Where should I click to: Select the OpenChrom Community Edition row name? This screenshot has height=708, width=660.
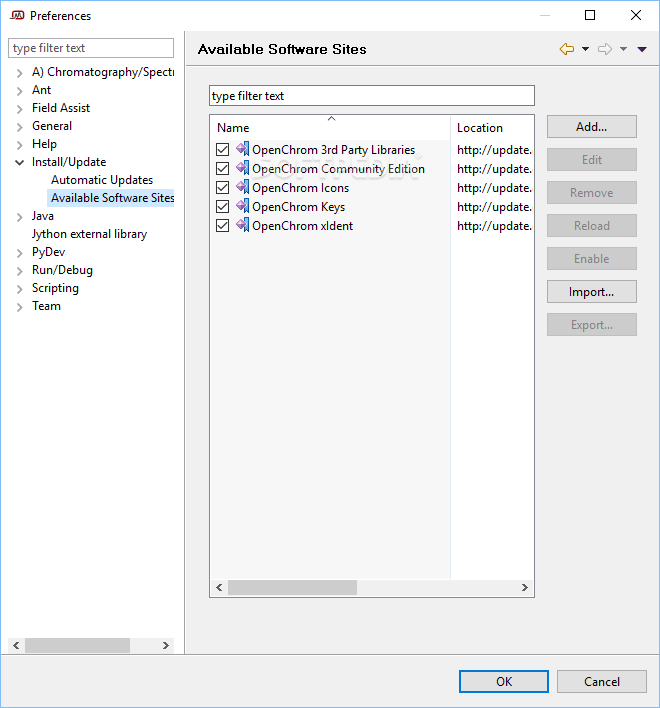[x=338, y=168]
